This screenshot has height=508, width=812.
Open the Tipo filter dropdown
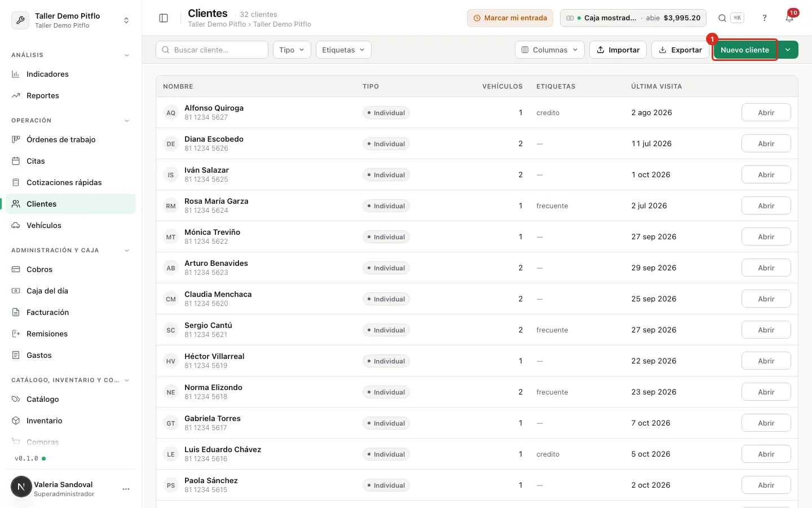pos(292,50)
